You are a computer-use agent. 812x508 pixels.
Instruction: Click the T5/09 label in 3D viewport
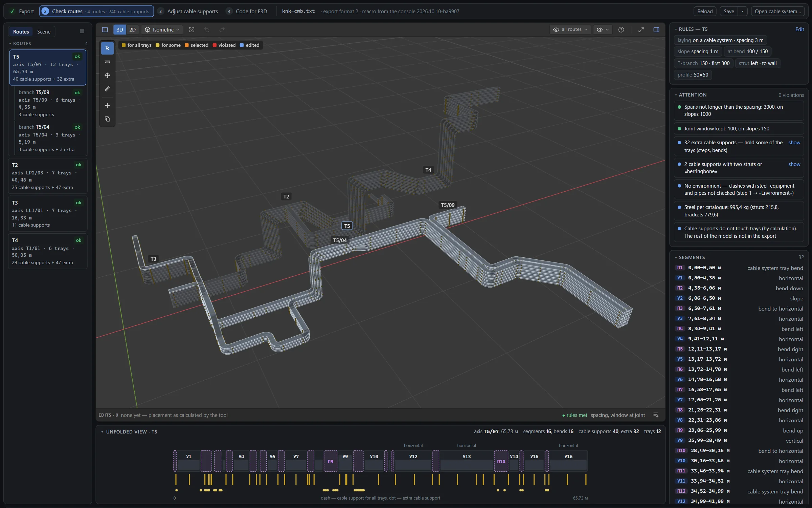tap(448, 205)
